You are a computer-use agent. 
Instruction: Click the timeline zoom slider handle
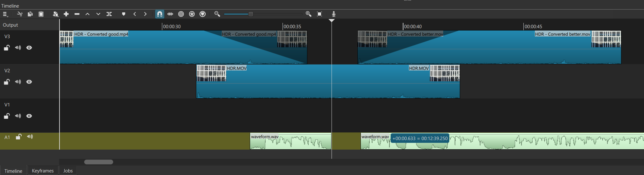coord(251,14)
